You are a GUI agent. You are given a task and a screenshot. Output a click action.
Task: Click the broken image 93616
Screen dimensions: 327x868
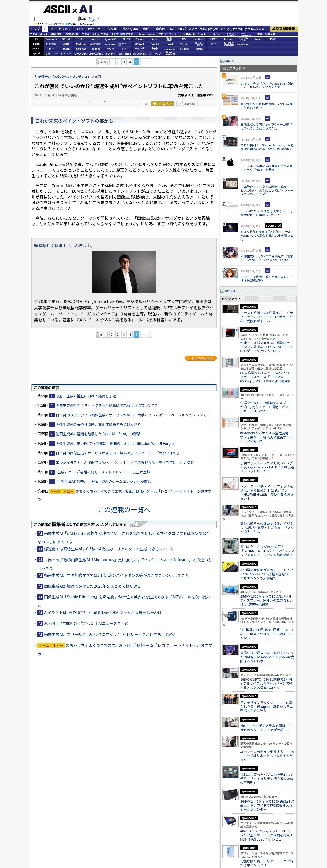[227, 61]
